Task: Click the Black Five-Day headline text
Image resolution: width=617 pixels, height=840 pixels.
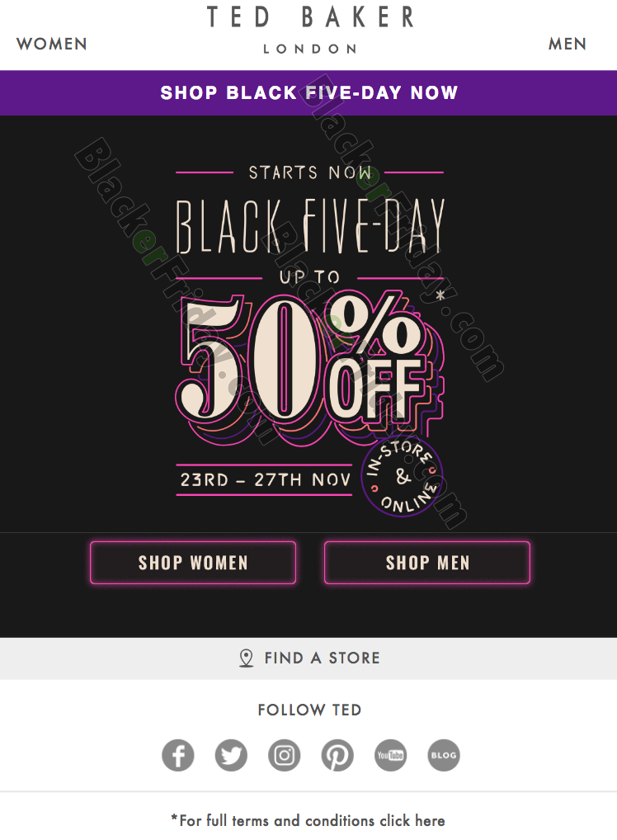Action: tap(311, 226)
